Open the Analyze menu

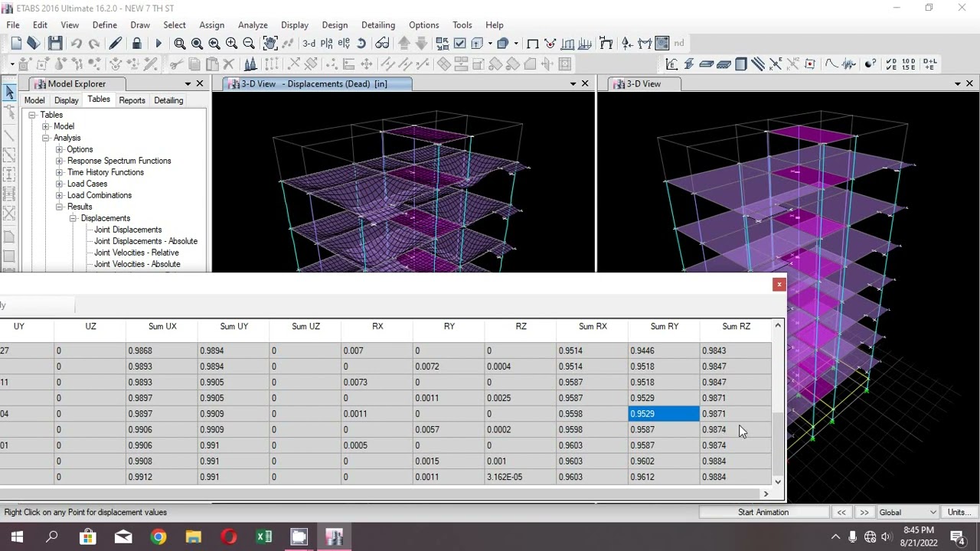[253, 25]
